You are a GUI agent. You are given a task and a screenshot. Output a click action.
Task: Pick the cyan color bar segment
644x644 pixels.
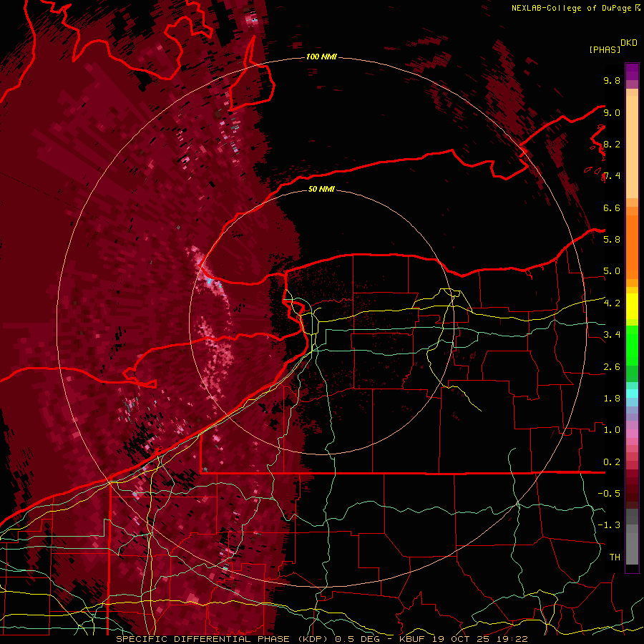(632, 394)
